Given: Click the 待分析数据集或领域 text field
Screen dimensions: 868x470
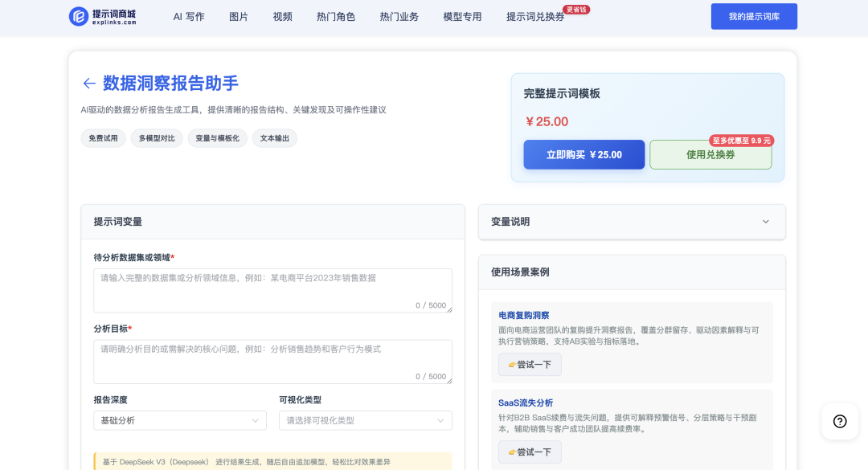Looking at the screenshot, I should pyautogui.click(x=272, y=290).
